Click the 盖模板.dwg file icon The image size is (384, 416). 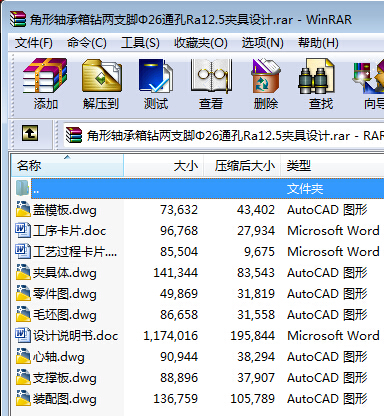coord(23,209)
